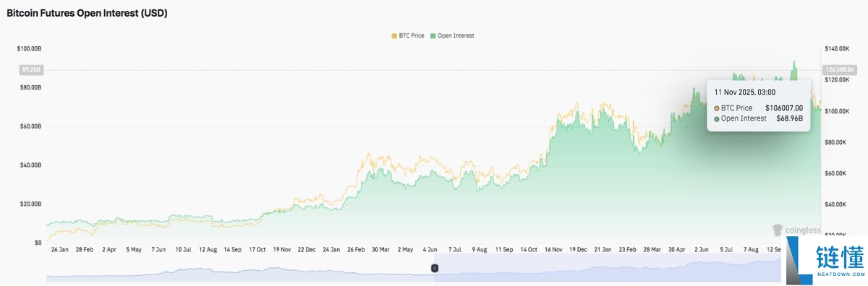Click the 2 May date label
This screenshot has width=868, height=286.
click(x=406, y=249)
